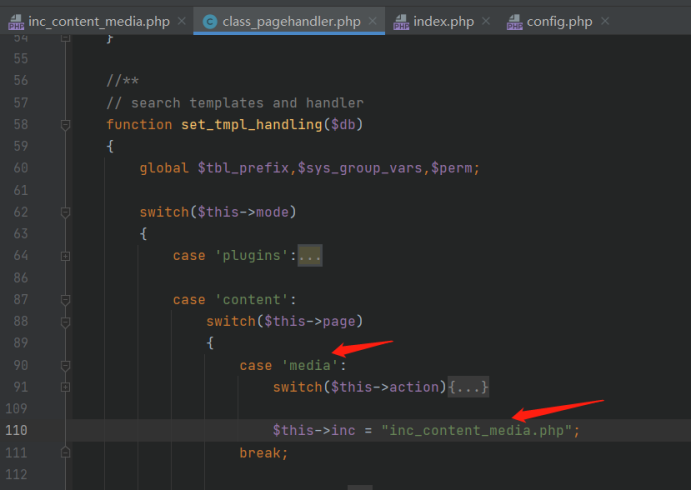692x491 pixels.
Task: Close the index.php tab
Action: tap(486, 21)
